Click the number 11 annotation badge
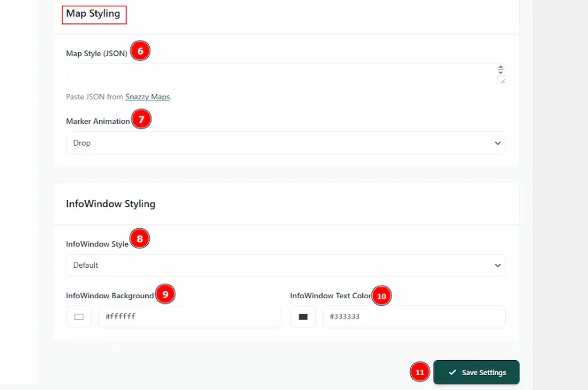 [x=420, y=372]
